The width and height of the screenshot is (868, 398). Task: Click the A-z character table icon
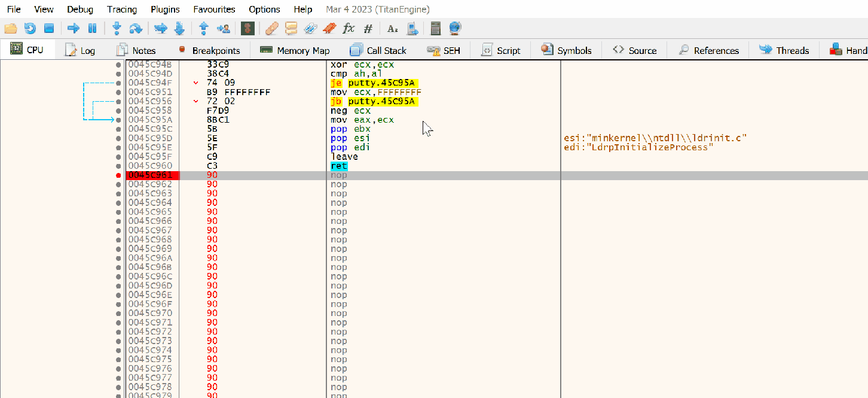392,28
